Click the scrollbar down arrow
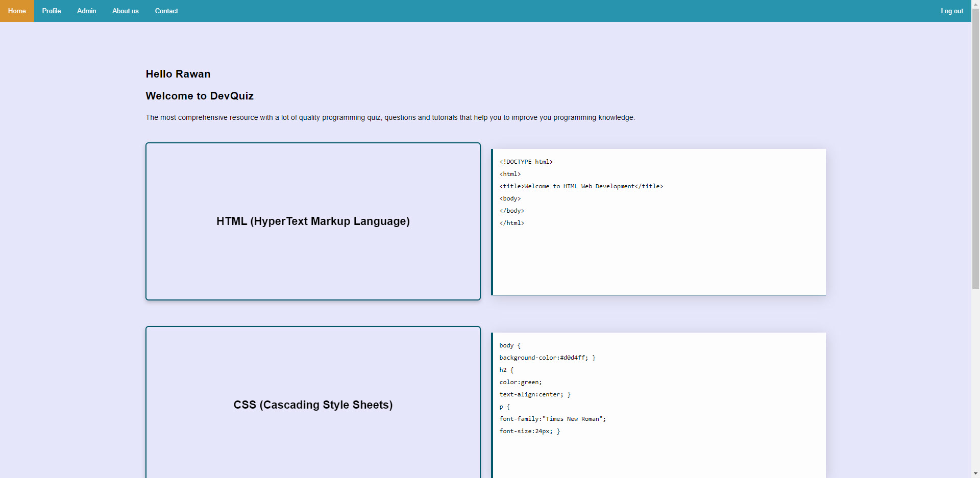The width and height of the screenshot is (980, 478). coord(975,473)
